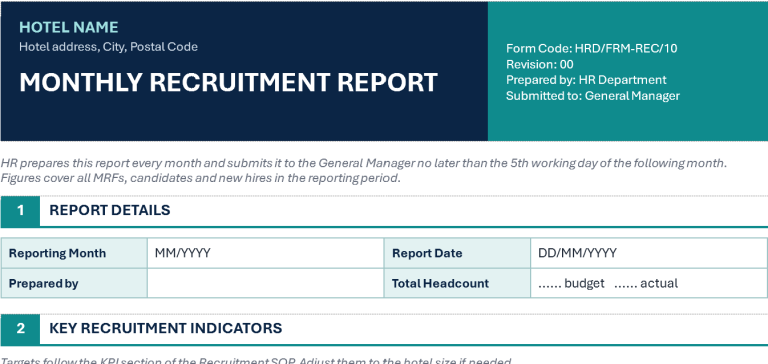Click the Total Headcount label cell

(x=457, y=283)
